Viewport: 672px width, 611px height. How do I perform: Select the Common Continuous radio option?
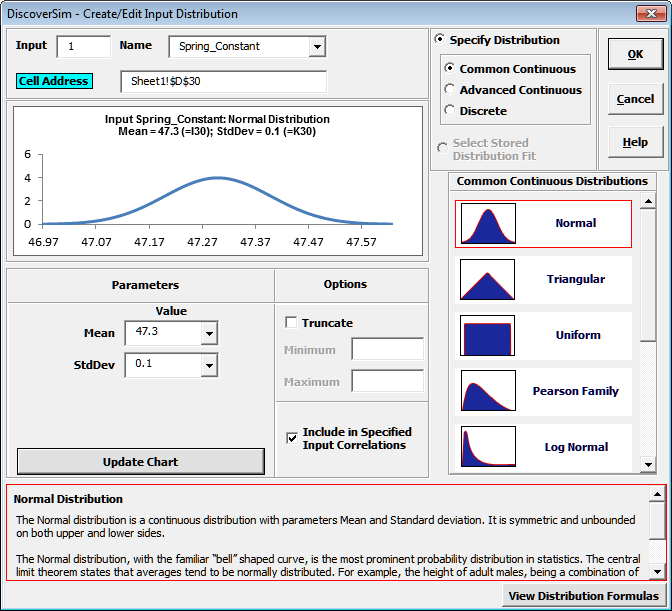click(450, 68)
